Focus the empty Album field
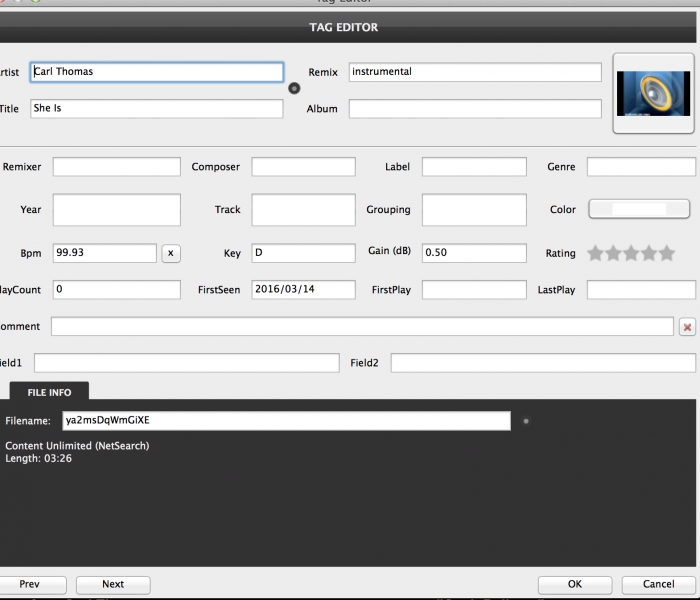This screenshot has height=600, width=700. point(475,108)
